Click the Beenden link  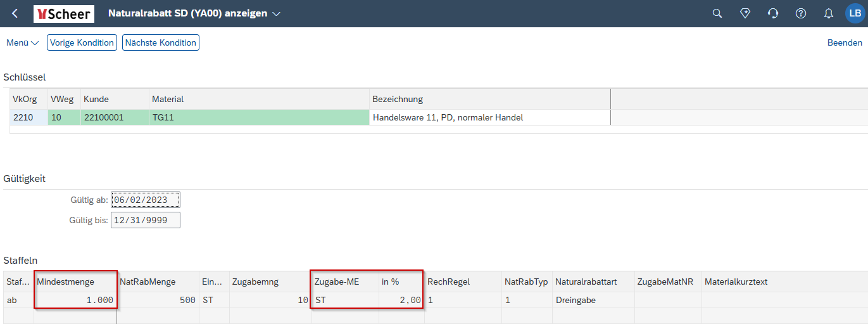[x=845, y=43]
